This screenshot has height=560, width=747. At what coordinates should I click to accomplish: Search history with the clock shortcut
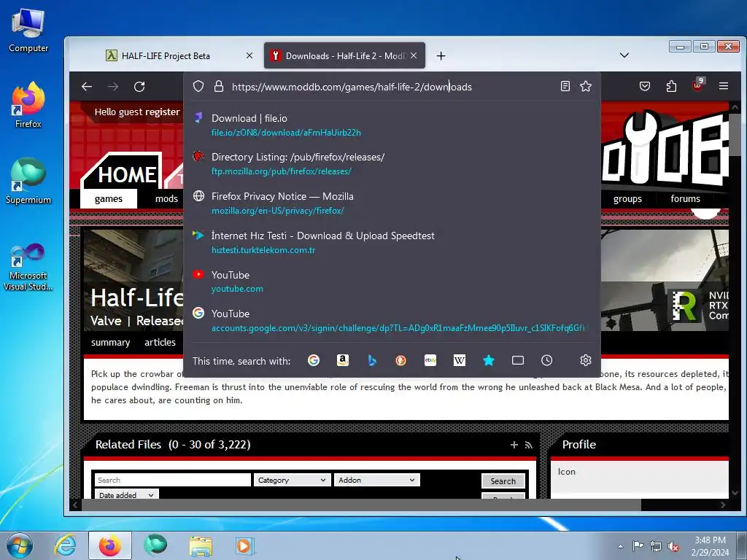547,360
